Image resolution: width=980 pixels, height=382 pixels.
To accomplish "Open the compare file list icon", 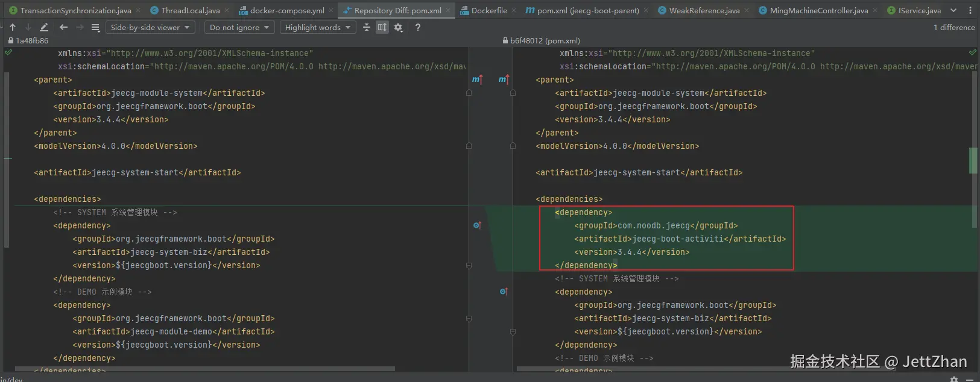I will click(95, 27).
